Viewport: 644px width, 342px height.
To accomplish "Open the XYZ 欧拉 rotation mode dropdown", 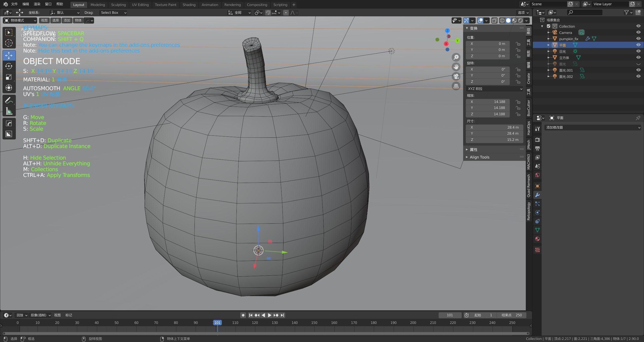I will click(x=494, y=89).
